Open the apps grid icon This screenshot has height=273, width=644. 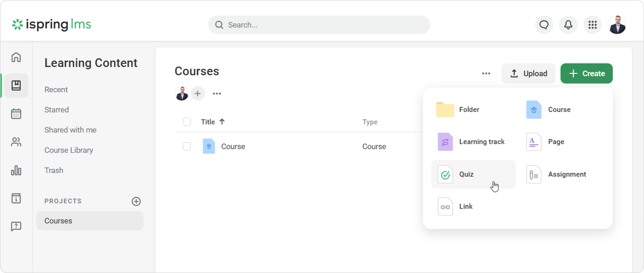pos(592,25)
